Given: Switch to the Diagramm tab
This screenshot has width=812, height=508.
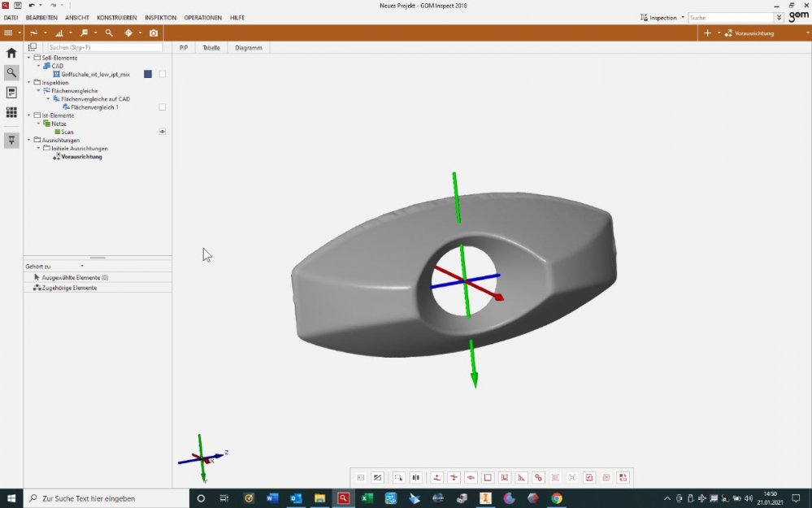Looking at the screenshot, I should (x=248, y=48).
